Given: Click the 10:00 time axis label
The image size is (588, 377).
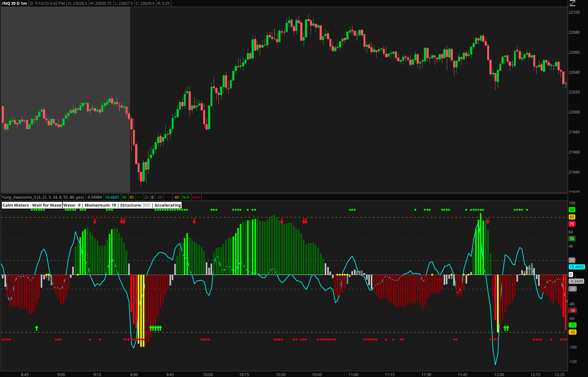Looking at the screenshot, I should click(x=208, y=375).
